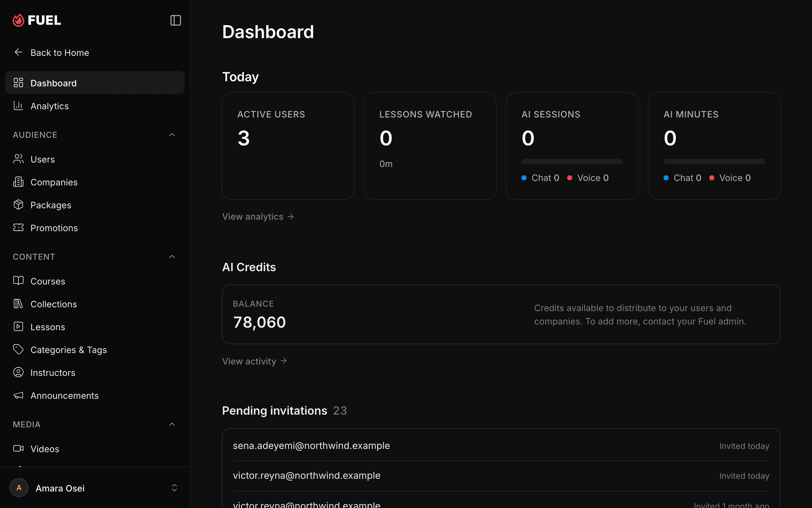Click the Instructors person icon

[18, 372]
